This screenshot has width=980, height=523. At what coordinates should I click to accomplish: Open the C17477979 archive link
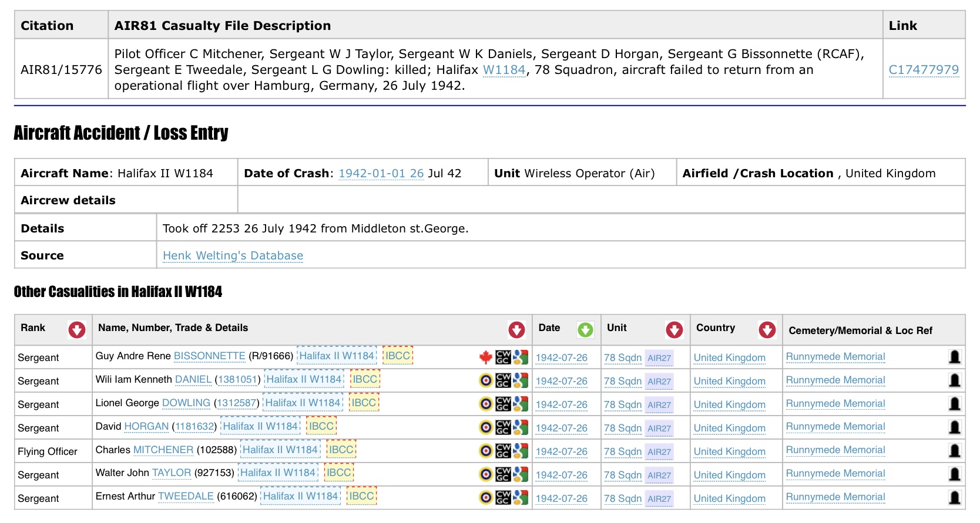923,70
